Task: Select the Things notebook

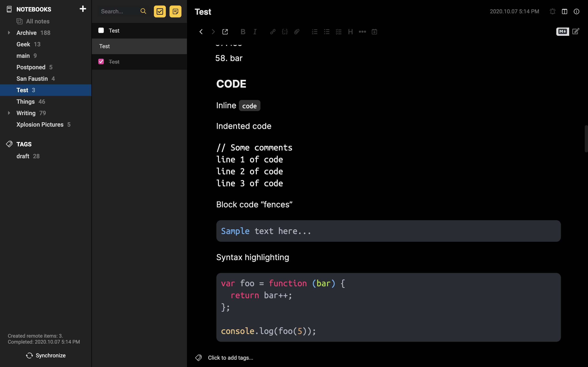Action: [x=25, y=101]
